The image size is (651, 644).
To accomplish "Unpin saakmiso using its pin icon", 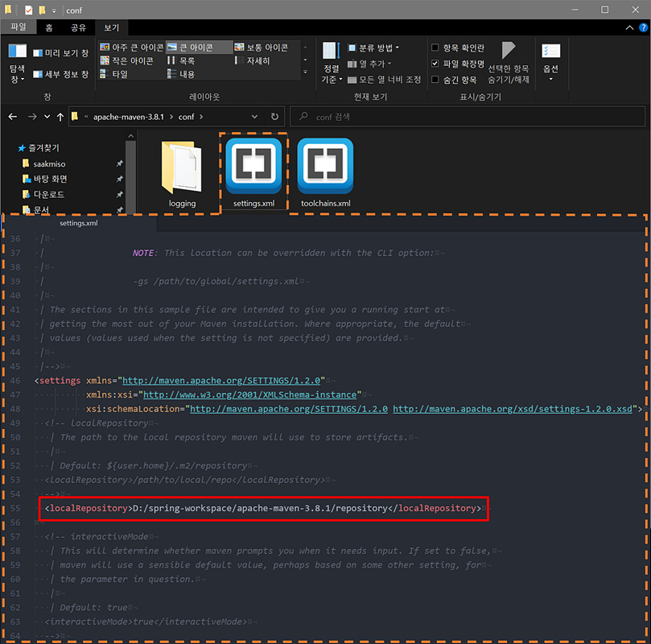I will coord(120,163).
